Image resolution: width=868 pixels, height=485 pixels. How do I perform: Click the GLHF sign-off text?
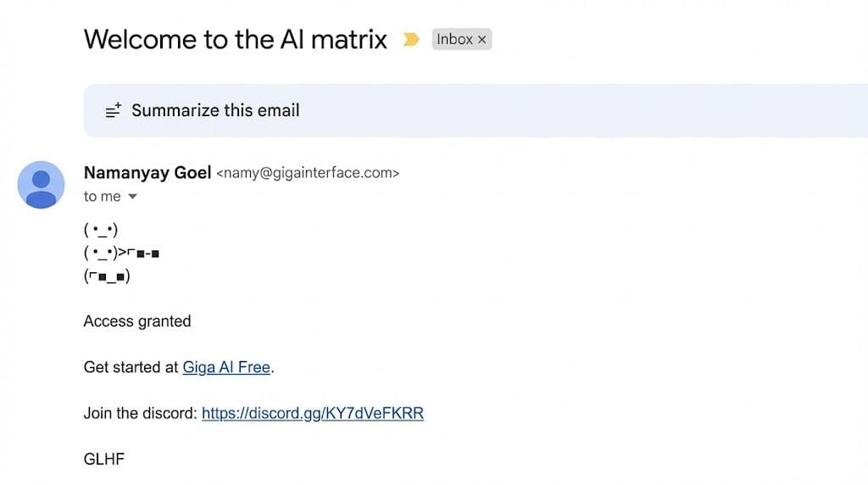[x=104, y=460]
